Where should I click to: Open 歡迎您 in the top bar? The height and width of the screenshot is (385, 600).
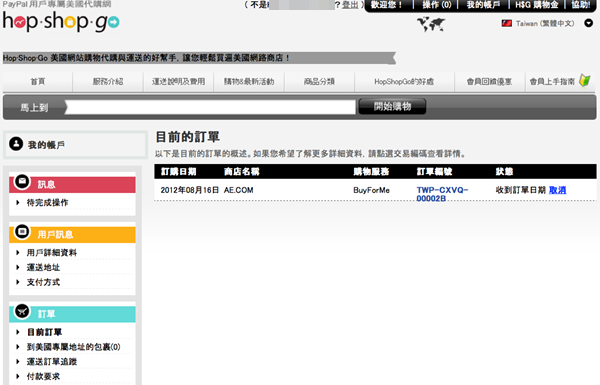pyautogui.click(x=386, y=5)
